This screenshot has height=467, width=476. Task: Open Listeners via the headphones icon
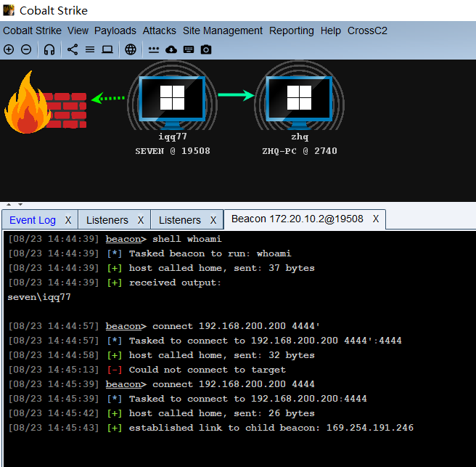pos(49,49)
